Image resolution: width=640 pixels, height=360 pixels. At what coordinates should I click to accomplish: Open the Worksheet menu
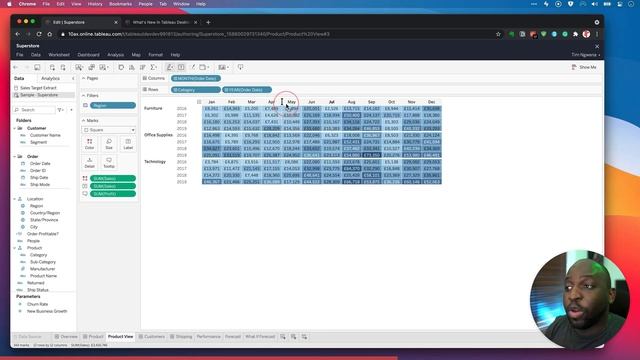pyautogui.click(x=59, y=55)
